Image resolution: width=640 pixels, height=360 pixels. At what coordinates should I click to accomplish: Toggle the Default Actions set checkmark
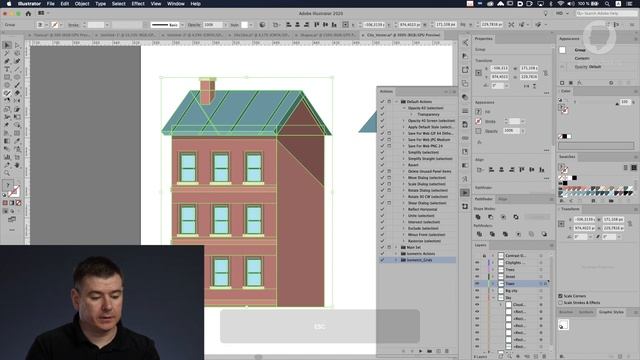point(382,101)
